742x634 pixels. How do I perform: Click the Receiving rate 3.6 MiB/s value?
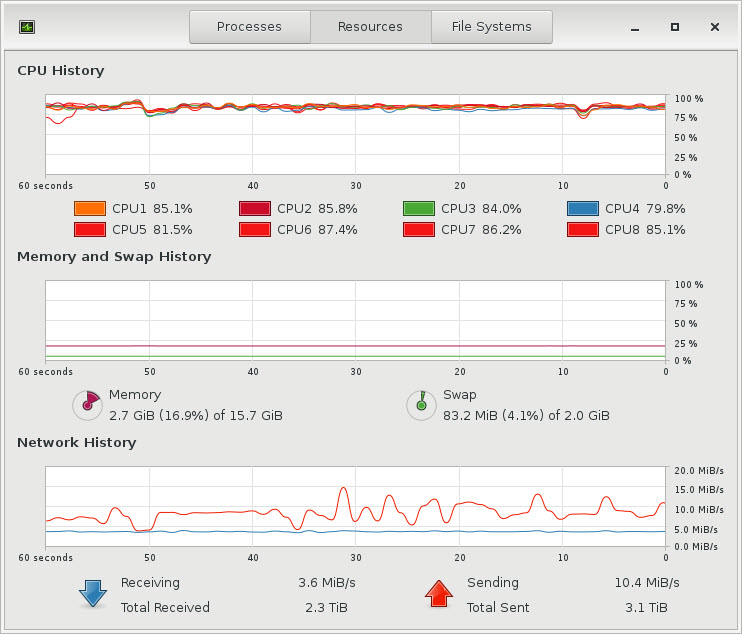[x=327, y=582]
